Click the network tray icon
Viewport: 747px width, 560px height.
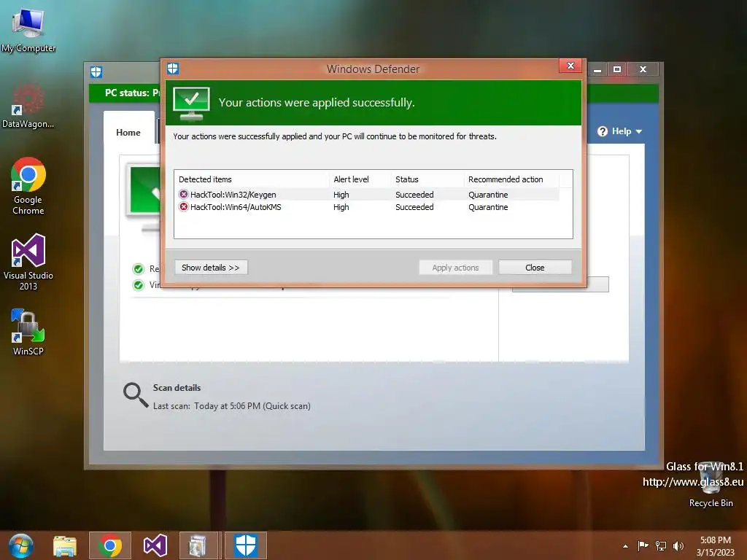tap(661, 545)
